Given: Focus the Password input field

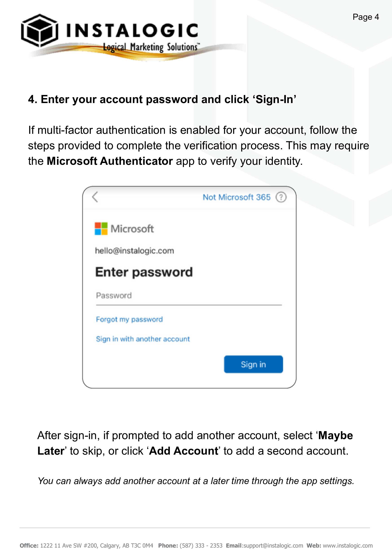Looking at the screenshot, I should [x=189, y=296].
